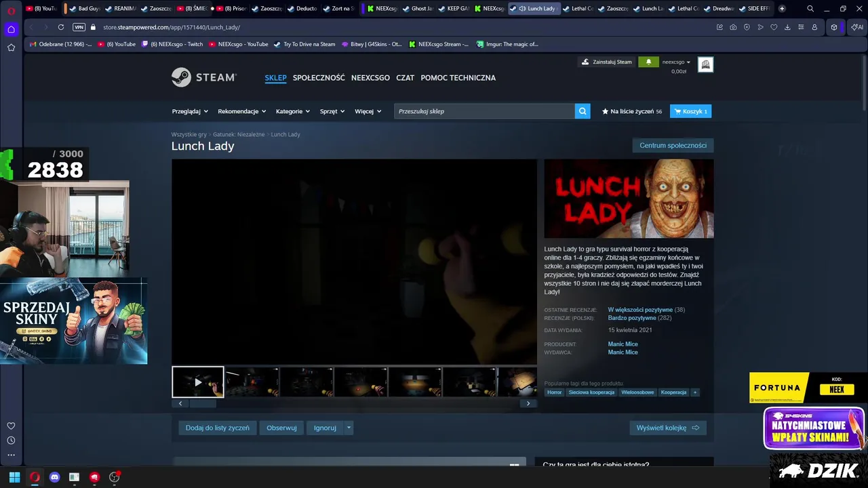Click the Bardzo pozytywne reviews link

coord(632,318)
